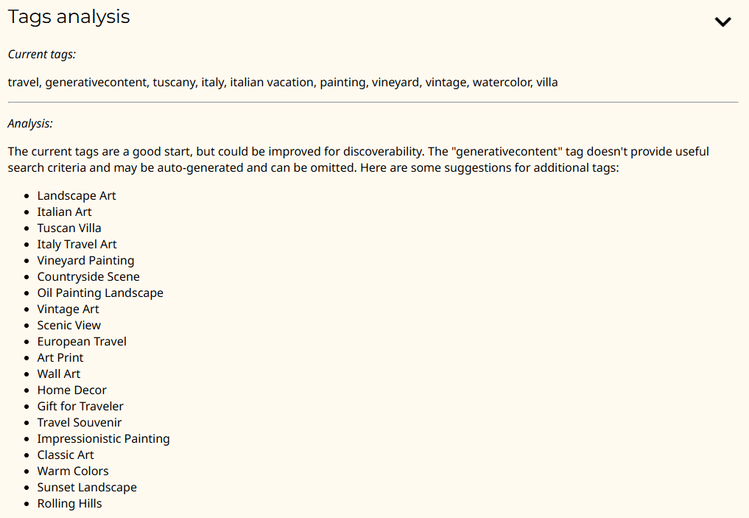Select the Tuscan Villa list item
Screen dimensions: 749x518
coord(69,228)
